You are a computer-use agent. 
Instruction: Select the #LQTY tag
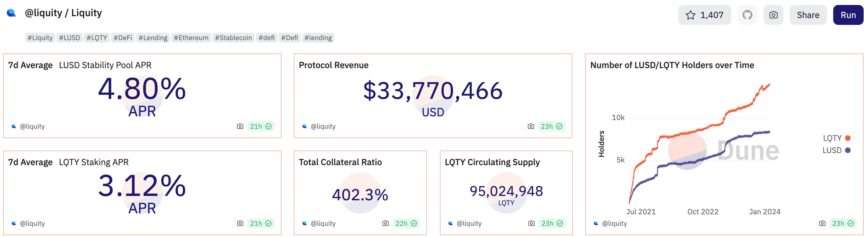click(x=97, y=38)
